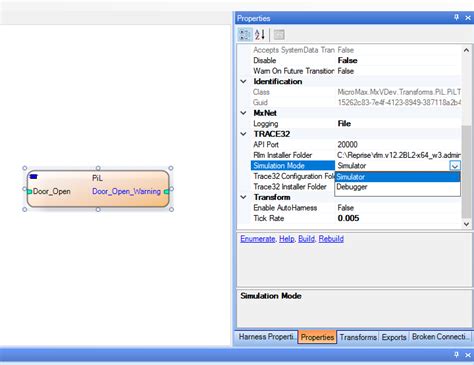Click the Build link
Screen dimensions: 474x365
(306, 239)
